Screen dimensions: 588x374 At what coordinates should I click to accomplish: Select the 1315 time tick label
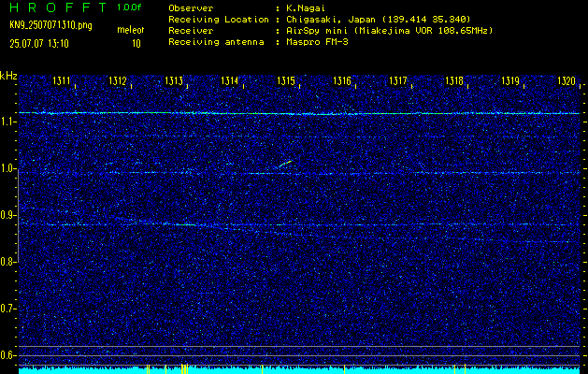(286, 80)
